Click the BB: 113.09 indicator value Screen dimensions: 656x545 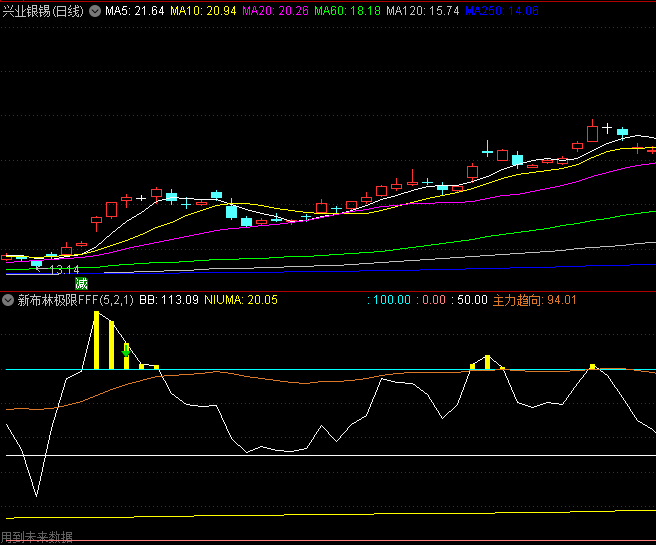[x=169, y=299]
